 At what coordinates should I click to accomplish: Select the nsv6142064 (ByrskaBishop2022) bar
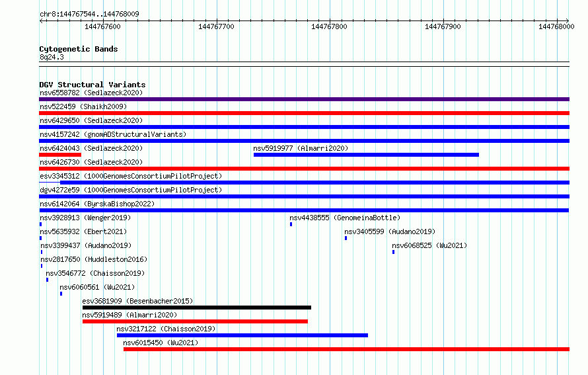pyautogui.click(x=304, y=210)
